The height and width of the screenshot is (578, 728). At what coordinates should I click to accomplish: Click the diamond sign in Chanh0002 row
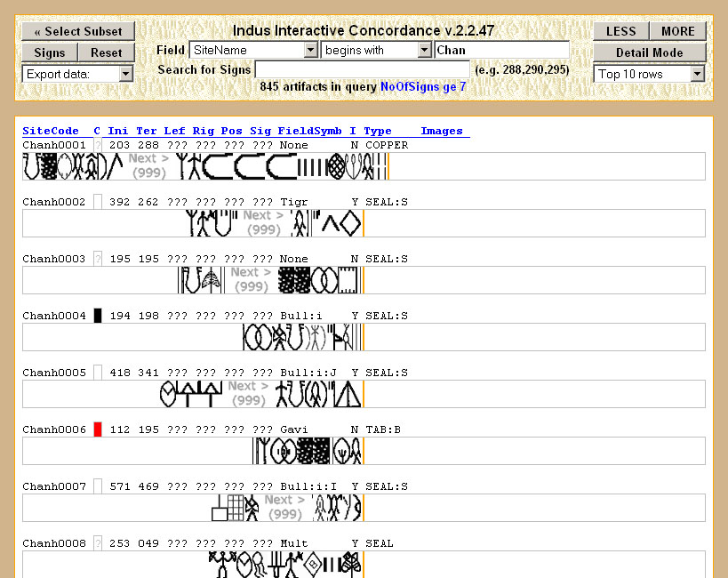350,223
